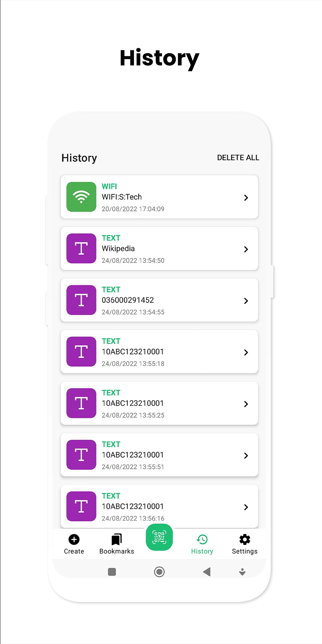Open Settings gear icon
This screenshot has height=644, width=322.
pyautogui.click(x=245, y=540)
